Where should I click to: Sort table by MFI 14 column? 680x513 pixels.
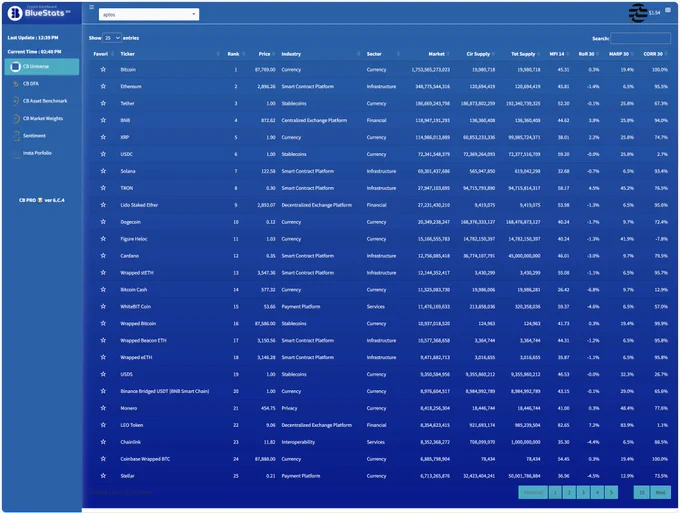coord(559,54)
